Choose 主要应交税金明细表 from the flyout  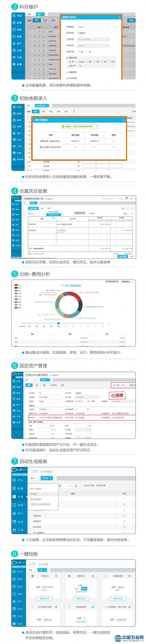click(x=40, y=504)
